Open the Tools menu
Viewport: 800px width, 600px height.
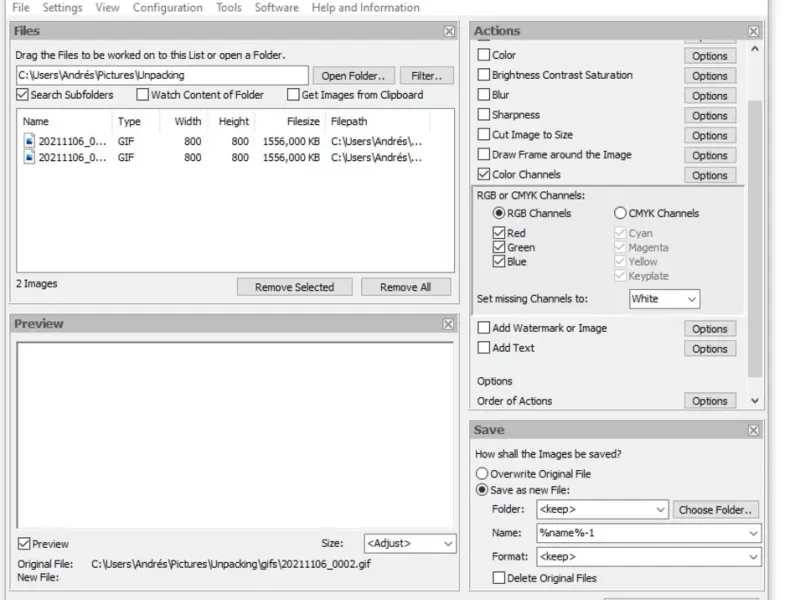click(x=229, y=8)
